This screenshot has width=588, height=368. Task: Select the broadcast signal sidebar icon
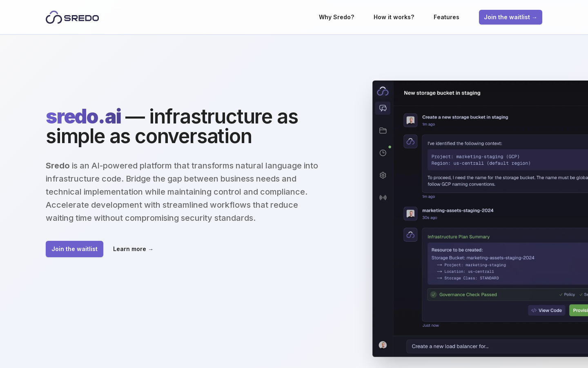383,197
